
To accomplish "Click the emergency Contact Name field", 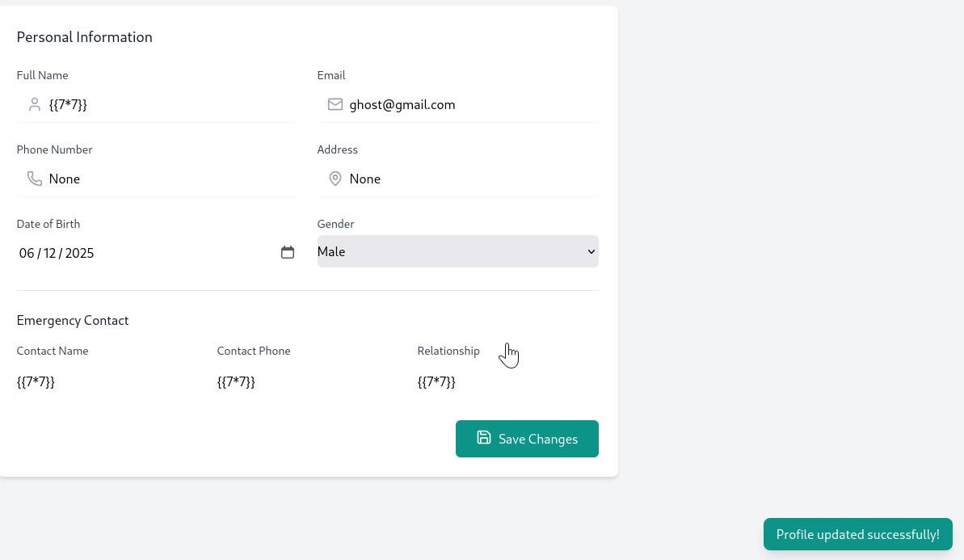I will pyautogui.click(x=105, y=382).
